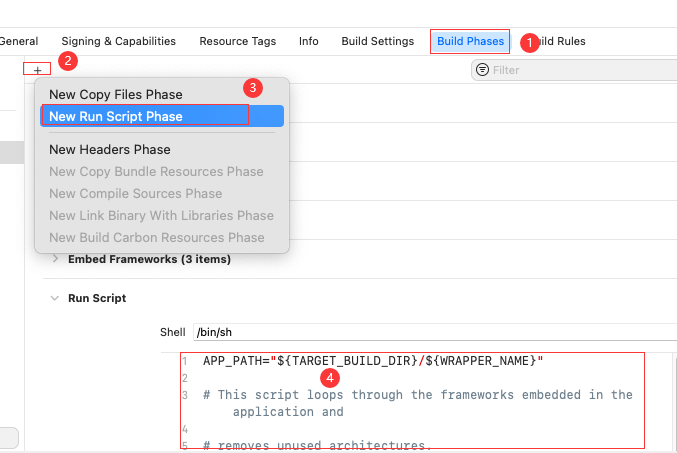Select the Build Phases tab
This screenshot has height=453, width=677.
pyautogui.click(x=472, y=41)
